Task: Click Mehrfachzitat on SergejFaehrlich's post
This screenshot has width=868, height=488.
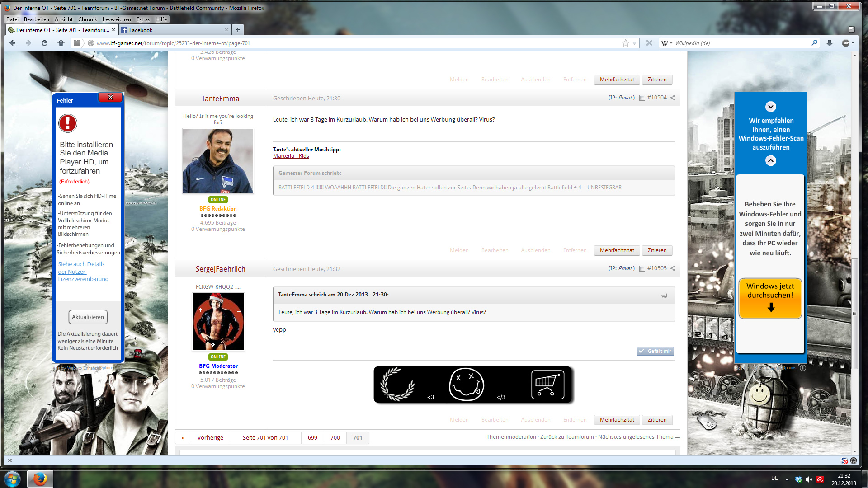Action: pos(617,419)
